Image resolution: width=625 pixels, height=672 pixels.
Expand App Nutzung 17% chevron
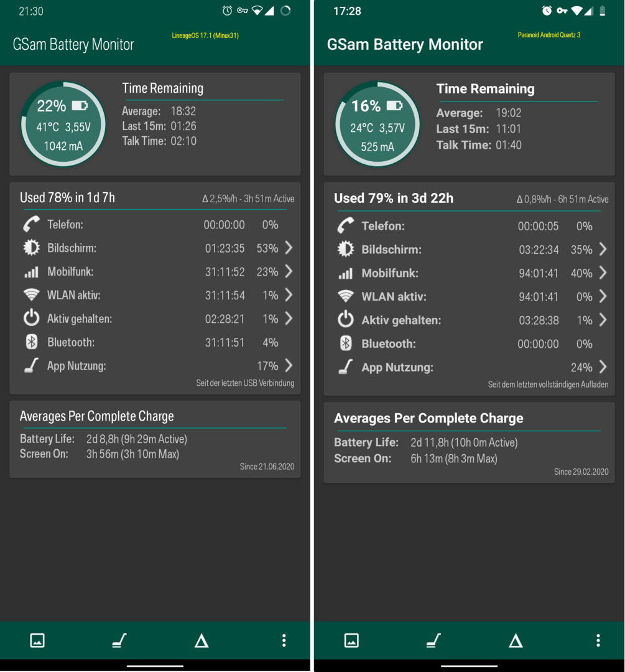289,365
